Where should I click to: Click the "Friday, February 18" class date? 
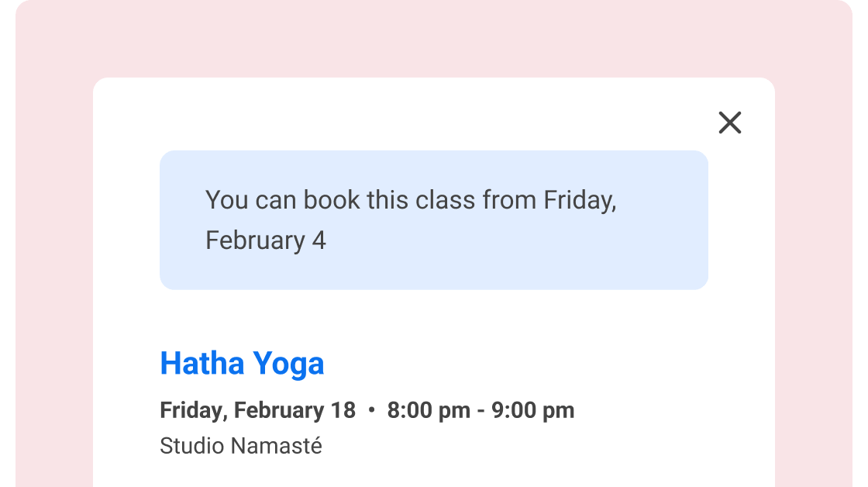257,410
